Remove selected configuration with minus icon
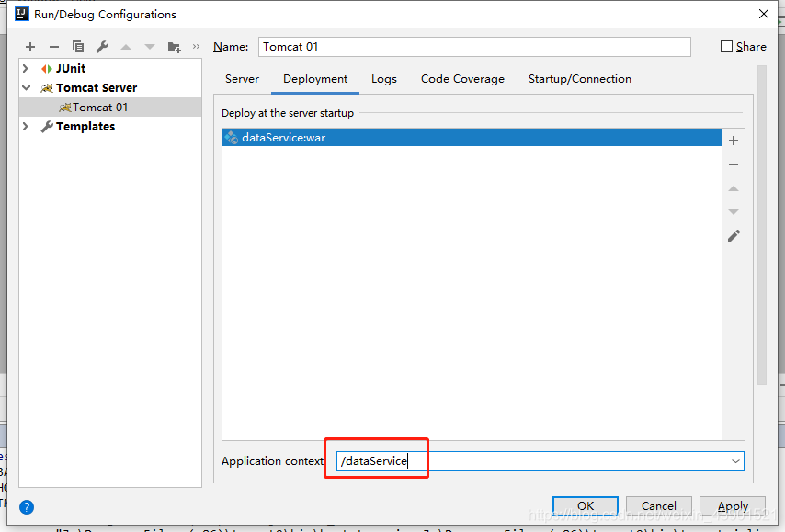785x532 pixels. [x=54, y=47]
